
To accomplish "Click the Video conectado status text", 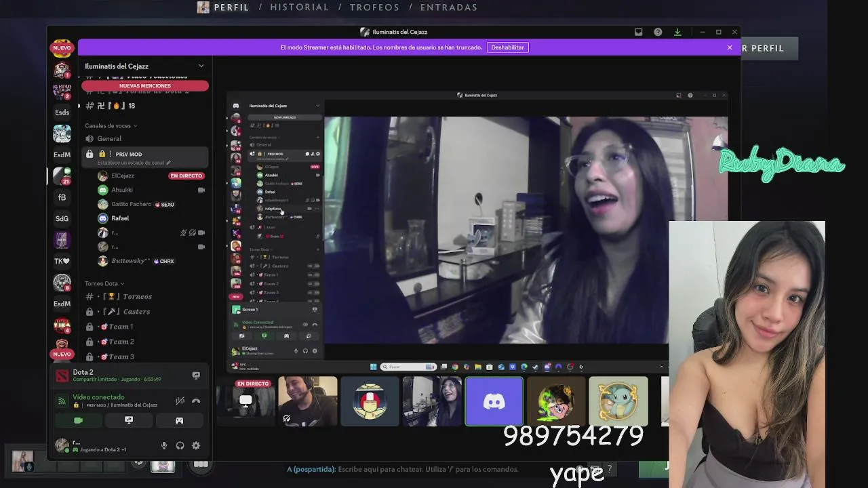I will tap(98, 397).
